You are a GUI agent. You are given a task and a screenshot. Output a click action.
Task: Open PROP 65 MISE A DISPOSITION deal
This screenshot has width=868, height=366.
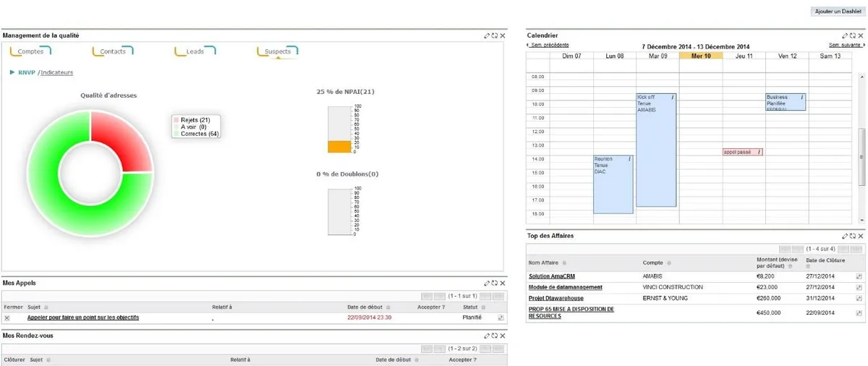click(571, 312)
